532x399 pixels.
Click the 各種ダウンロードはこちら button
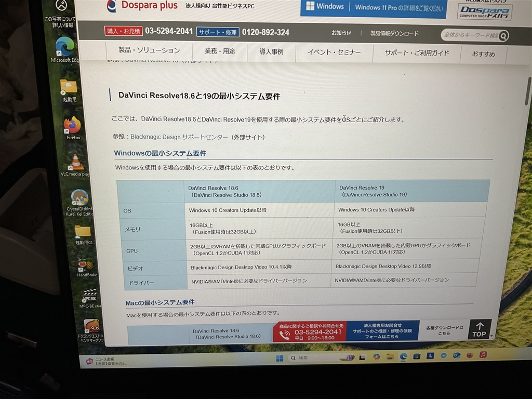(x=444, y=330)
